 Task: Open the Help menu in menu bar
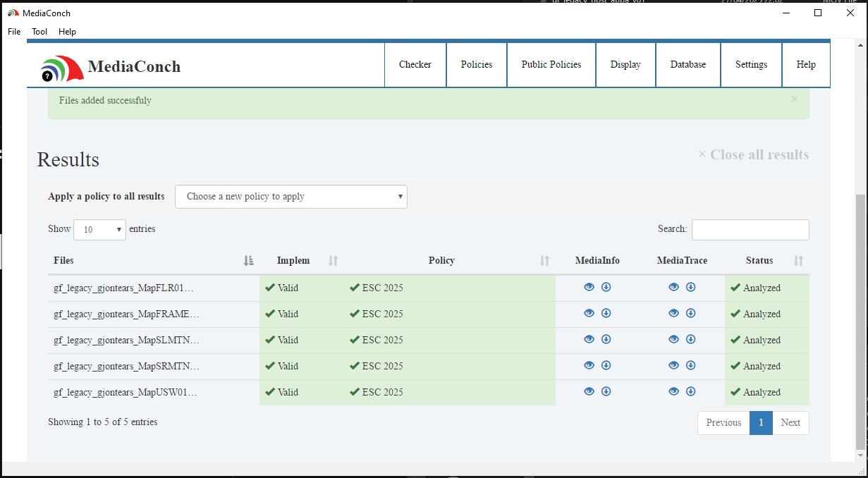(67, 32)
